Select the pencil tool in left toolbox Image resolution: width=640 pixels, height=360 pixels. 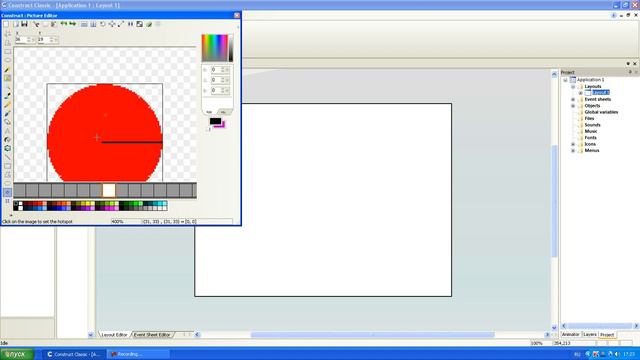(7, 69)
